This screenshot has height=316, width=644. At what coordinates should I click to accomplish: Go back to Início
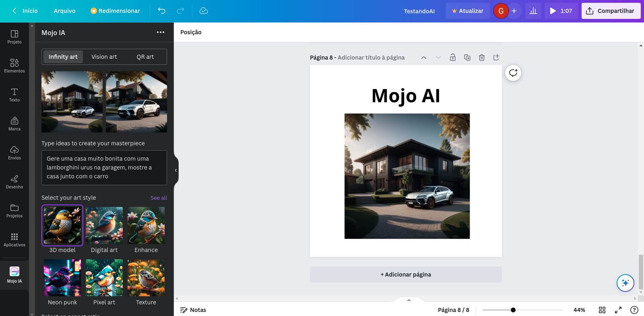click(25, 11)
